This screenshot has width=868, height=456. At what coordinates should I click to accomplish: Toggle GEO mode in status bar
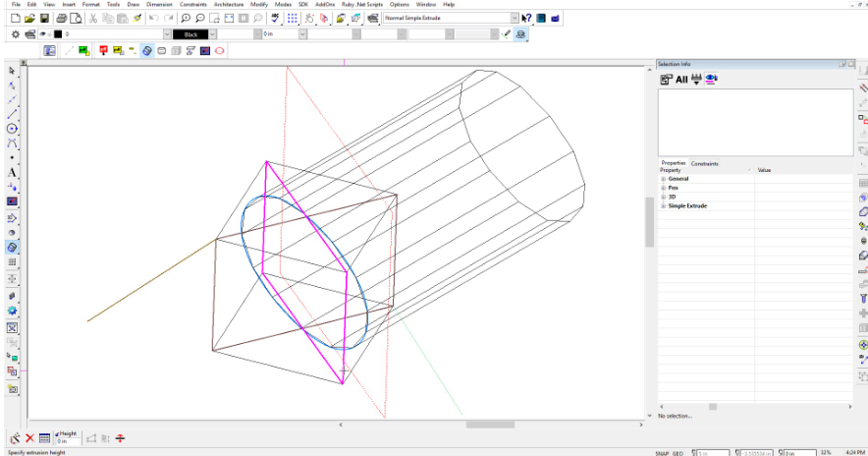(x=678, y=453)
